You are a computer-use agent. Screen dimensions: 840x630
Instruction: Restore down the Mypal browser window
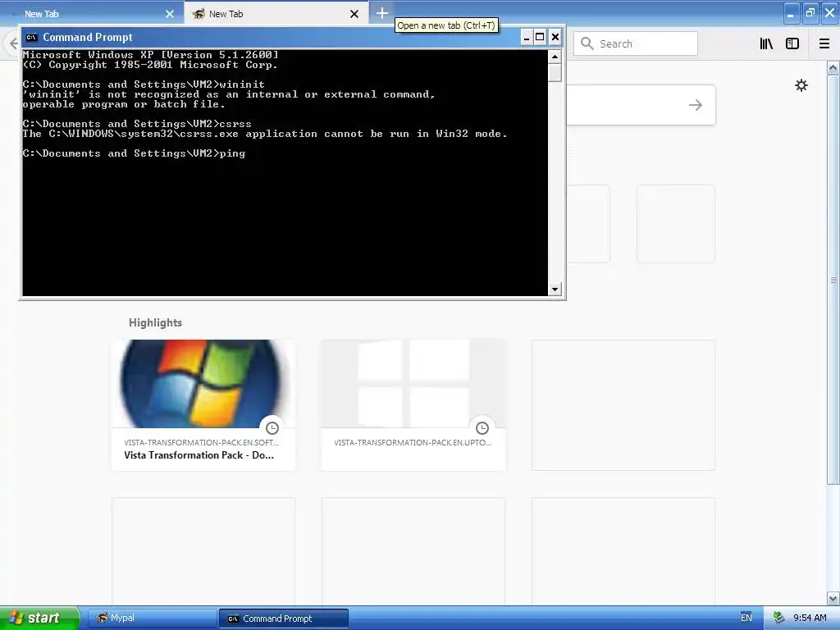pos(810,13)
